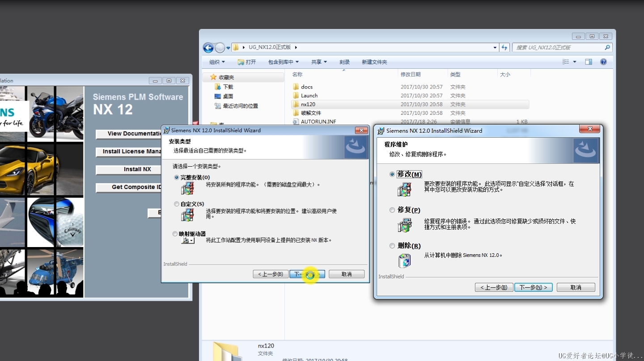Click the 完整安装 setup icon
Viewport: 644px width, 361px height.
pos(187,188)
